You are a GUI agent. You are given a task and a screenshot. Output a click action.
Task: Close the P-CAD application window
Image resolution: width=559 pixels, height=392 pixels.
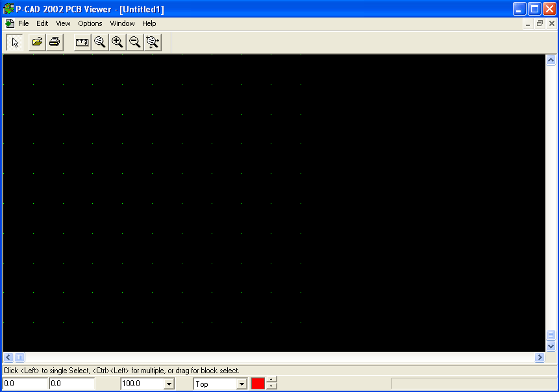549,9
